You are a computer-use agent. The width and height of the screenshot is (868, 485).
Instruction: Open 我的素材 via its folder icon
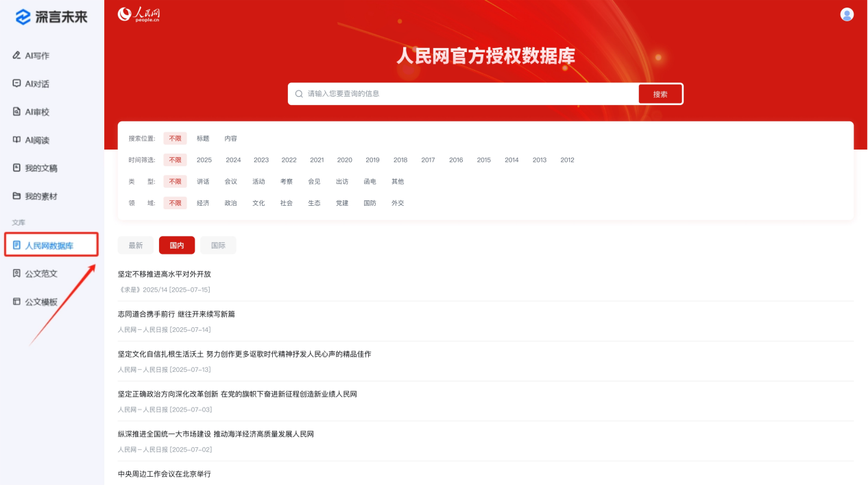[x=17, y=196]
